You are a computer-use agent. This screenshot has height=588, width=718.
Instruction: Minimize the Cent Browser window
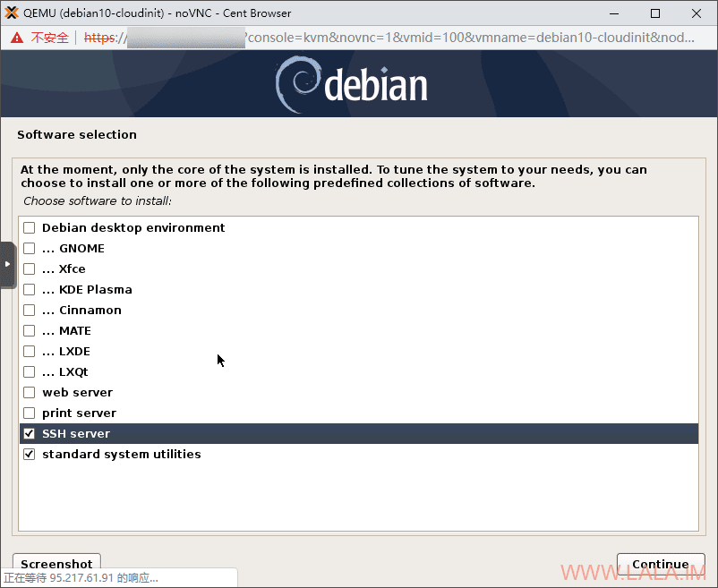(614, 13)
